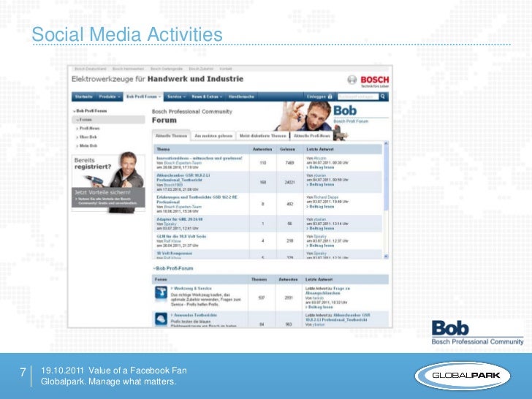The width and height of the screenshot is (532, 399).
Task: Click the Startseite menu item
Action: pos(84,96)
